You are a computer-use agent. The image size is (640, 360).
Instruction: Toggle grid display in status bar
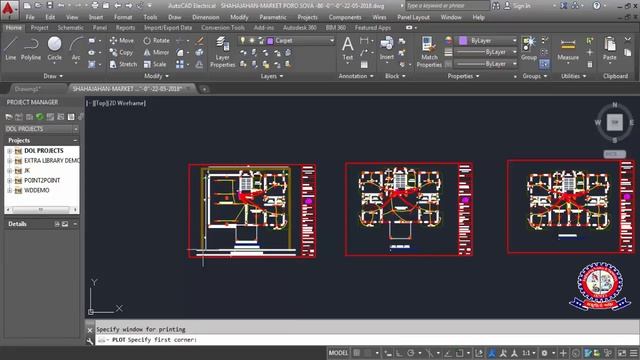(x=357, y=353)
